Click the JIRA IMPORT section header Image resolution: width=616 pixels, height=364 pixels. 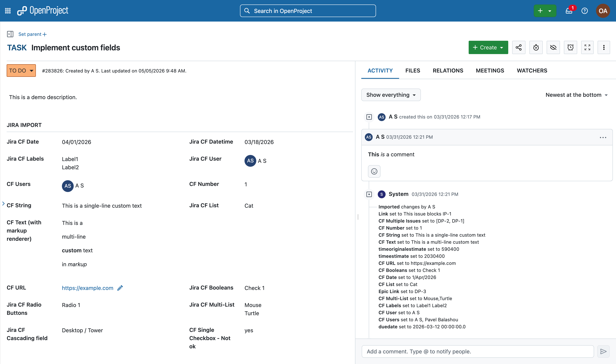pos(24,125)
